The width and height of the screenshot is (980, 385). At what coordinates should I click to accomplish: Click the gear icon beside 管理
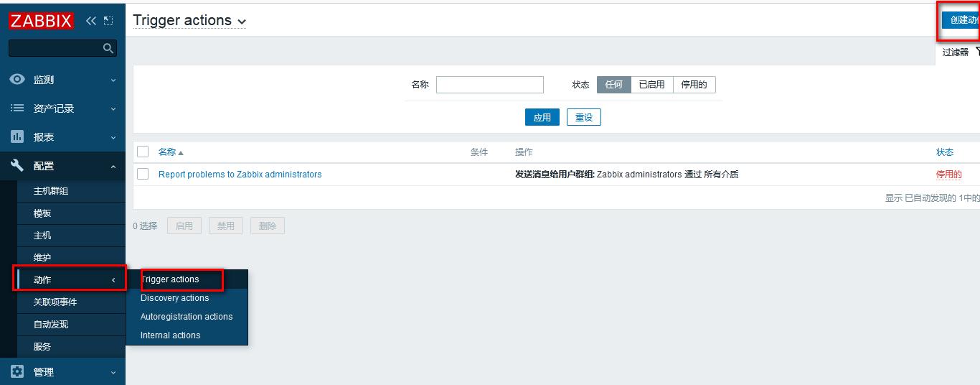17,371
